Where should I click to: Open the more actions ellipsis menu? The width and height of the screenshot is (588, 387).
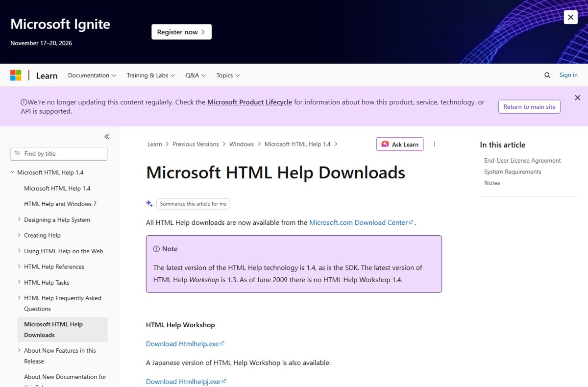click(434, 144)
